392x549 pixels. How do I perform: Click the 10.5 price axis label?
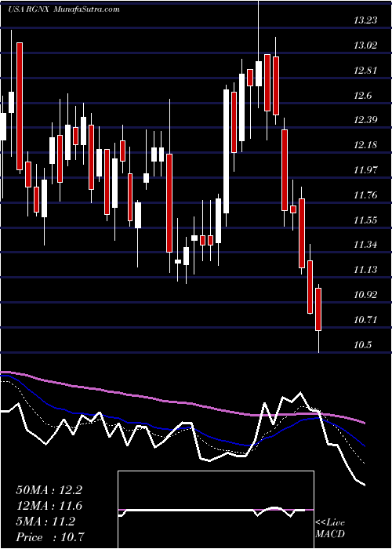[x=363, y=344]
